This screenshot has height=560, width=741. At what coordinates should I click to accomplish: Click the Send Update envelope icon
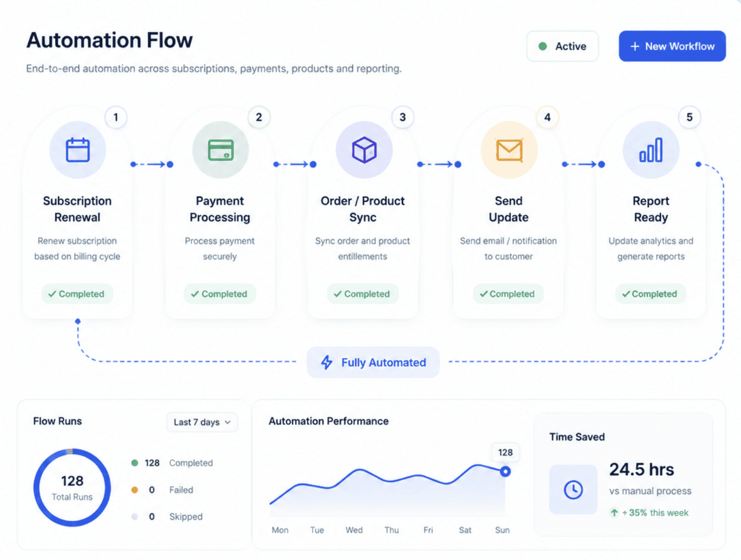coord(509,150)
